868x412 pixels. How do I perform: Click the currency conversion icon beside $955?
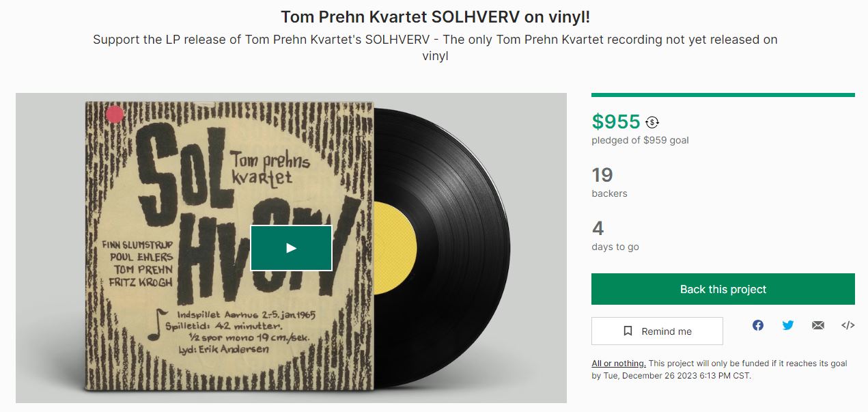pos(652,122)
